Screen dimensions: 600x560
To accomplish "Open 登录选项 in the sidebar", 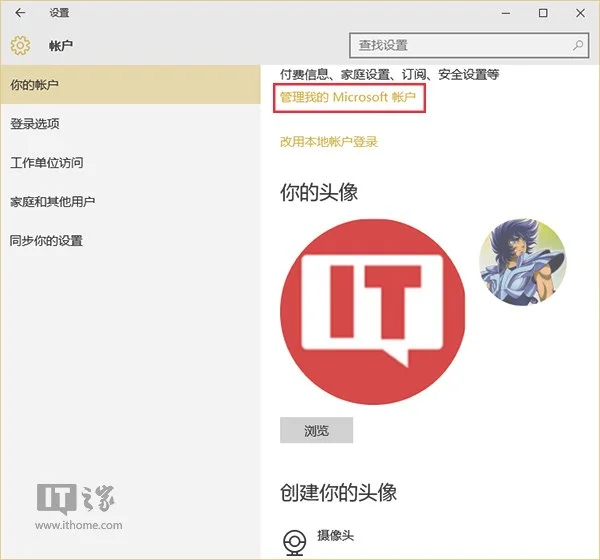I will (35, 124).
